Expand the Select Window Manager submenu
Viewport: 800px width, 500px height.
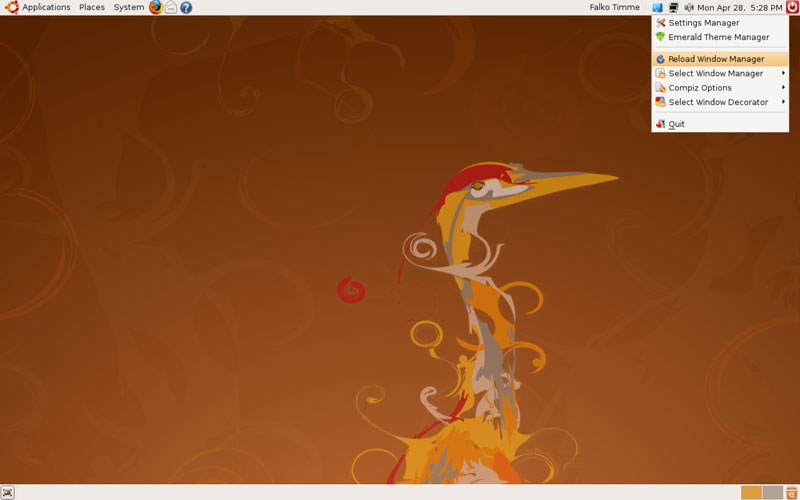[720, 73]
